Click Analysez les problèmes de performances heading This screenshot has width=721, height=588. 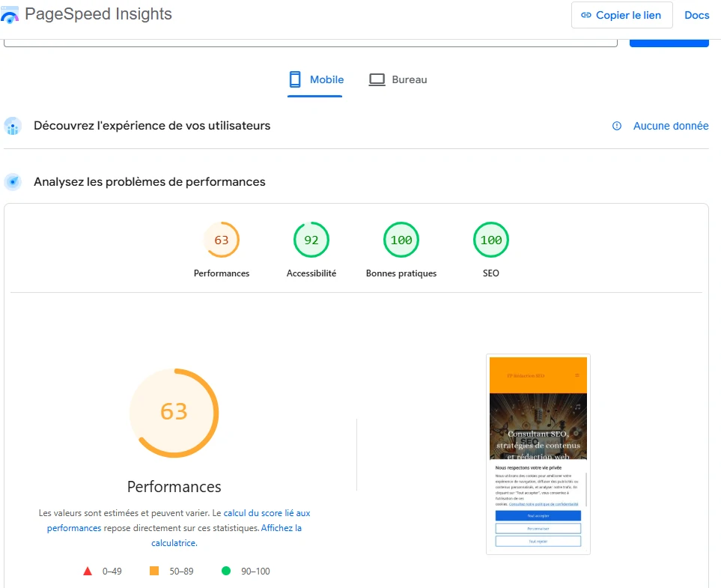(150, 182)
